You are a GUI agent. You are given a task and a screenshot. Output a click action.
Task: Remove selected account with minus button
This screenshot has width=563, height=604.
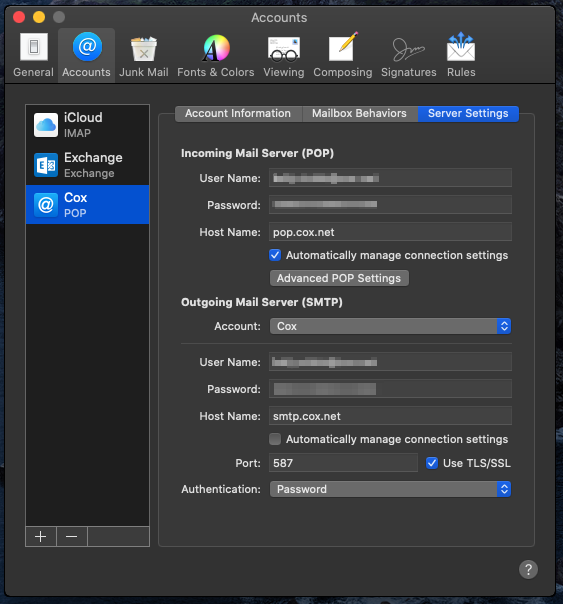click(72, 536)
